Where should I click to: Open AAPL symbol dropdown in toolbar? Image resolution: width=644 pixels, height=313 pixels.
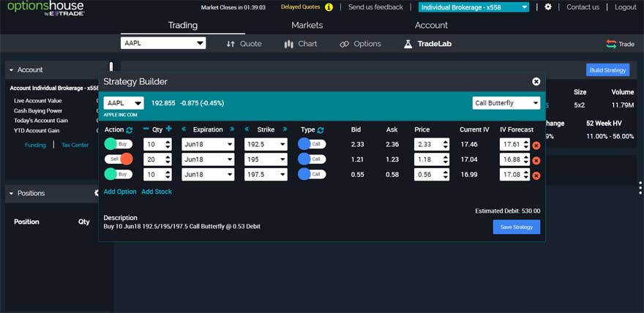[163, 43]
